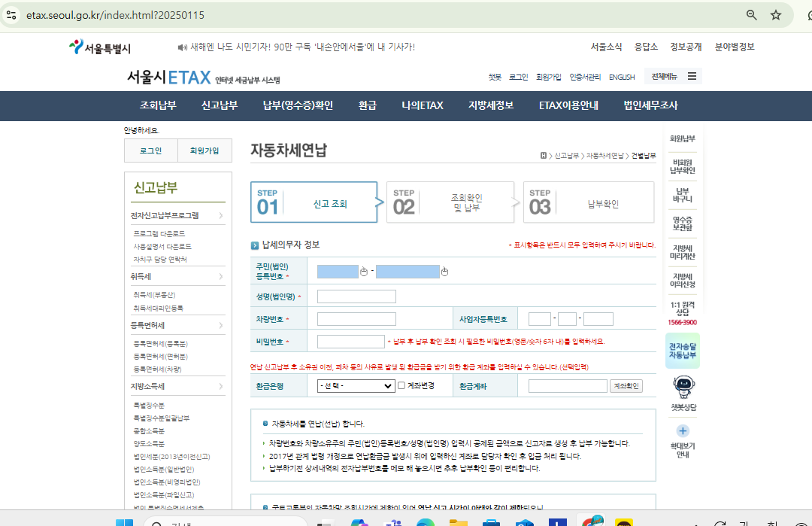This screenshot has width=812, height=526.
Task: Click the top 챗봇 link
Action: click(x=495, y=78)
